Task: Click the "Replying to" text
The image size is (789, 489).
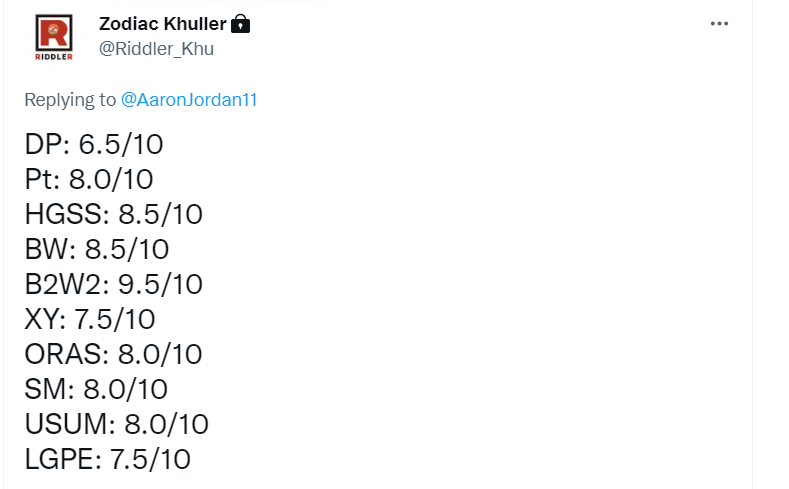Action: (70, 100)
